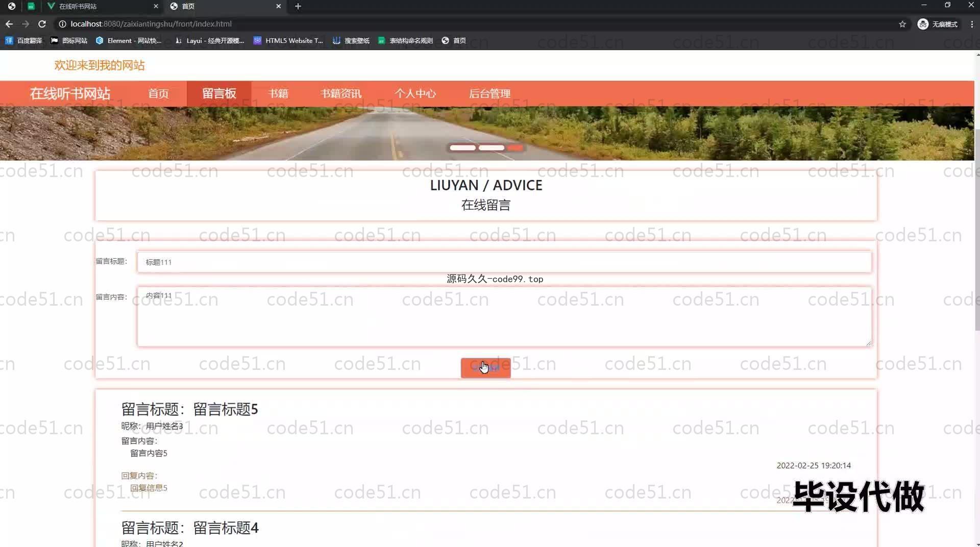Click the 回复信息5 reply text
The height and width of the screenshot is (547, 980).
tap(149, 488)
